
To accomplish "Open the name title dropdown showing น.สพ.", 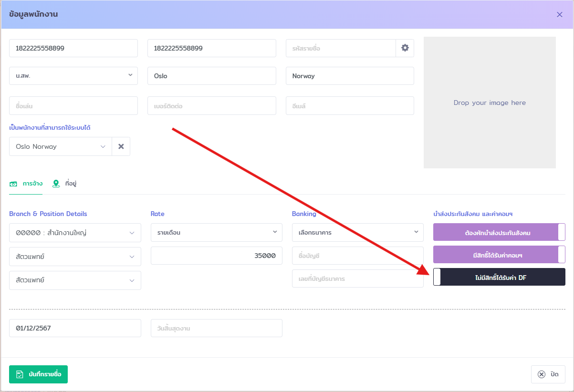I will click(x=73, y=76).
